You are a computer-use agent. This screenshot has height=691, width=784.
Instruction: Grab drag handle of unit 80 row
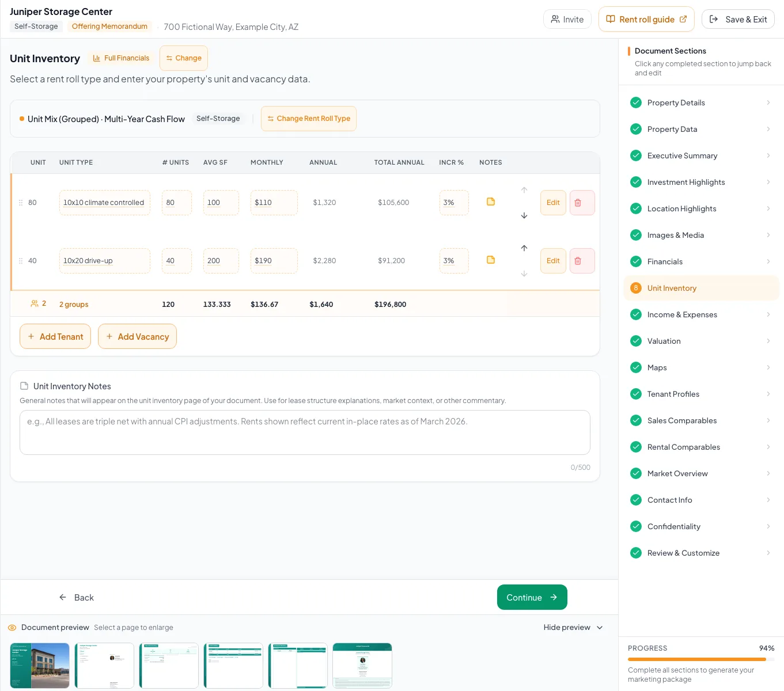(x=21, y=203)
